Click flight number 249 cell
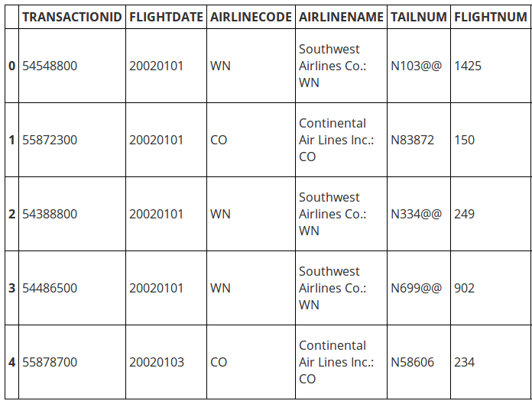This screenshot has height=404, width=532. pos(491,214)
